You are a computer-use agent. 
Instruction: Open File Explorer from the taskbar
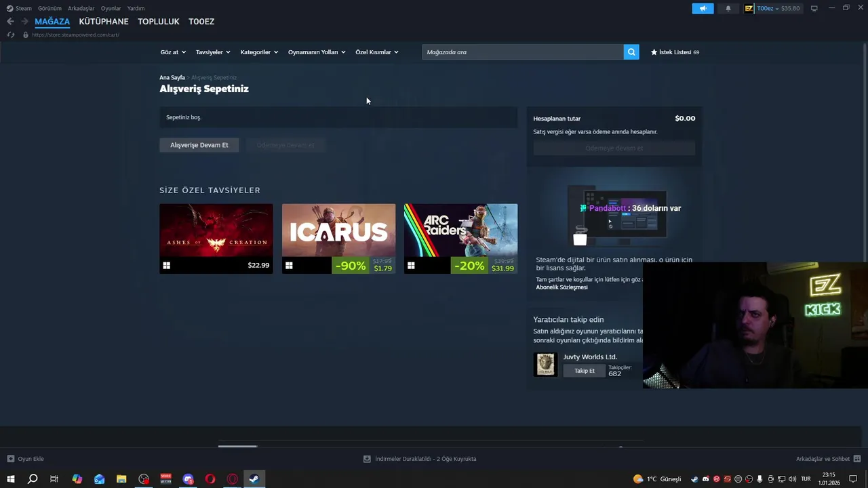tap(121, 479)
